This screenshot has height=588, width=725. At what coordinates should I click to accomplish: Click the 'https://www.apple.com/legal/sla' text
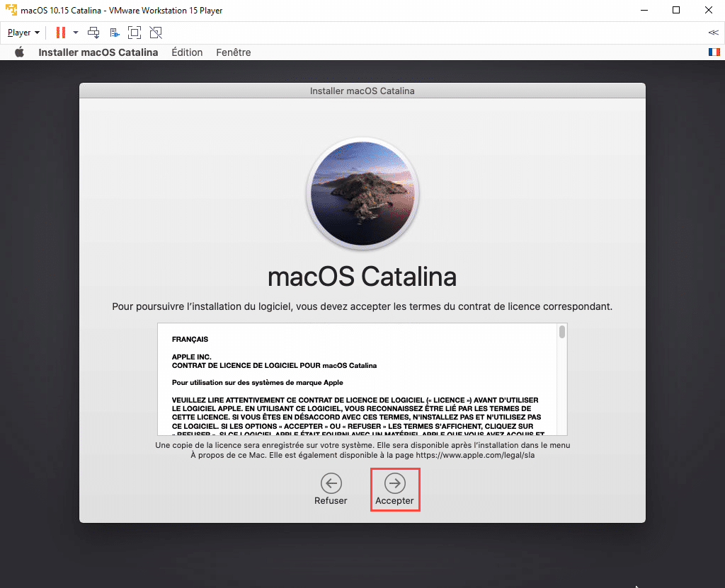[x=475, y=456]
